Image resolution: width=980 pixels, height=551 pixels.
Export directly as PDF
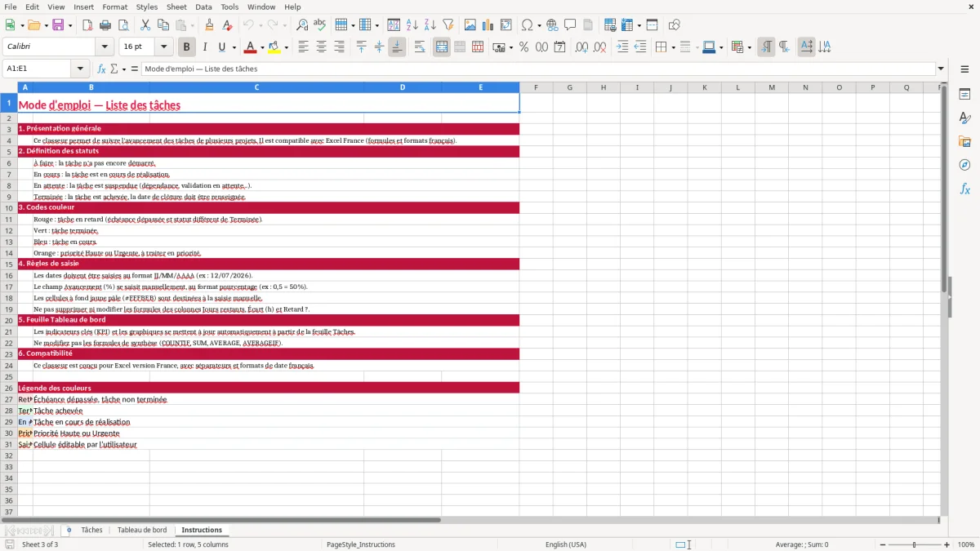pos(87,25)
